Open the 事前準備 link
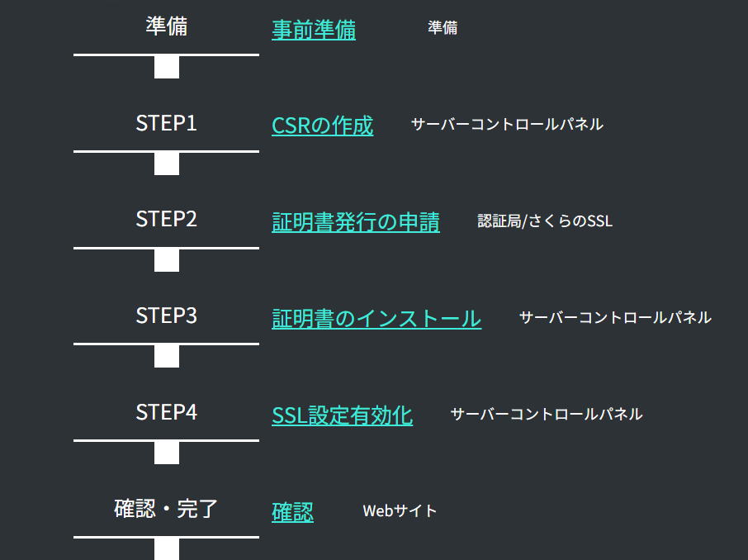Screen dimensions: 748x560 (314, 30)
